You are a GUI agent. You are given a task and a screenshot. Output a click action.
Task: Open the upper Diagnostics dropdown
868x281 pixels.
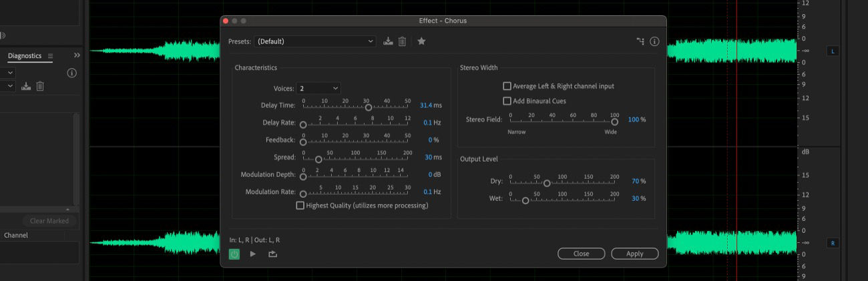coord(7,72)
